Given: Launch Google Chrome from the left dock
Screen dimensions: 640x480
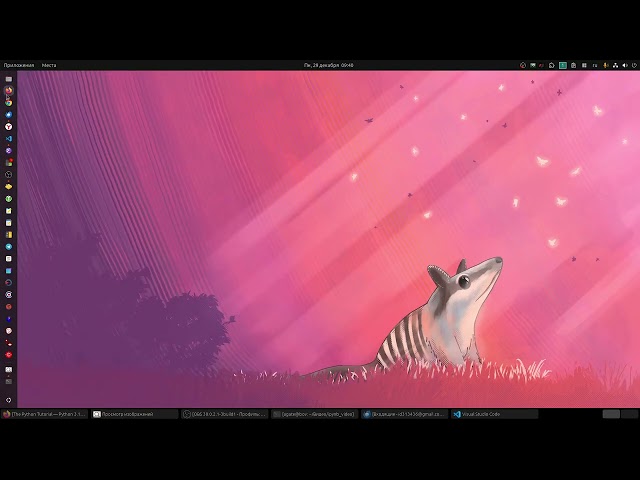Looking at the screenshot, I should [9, 102].
